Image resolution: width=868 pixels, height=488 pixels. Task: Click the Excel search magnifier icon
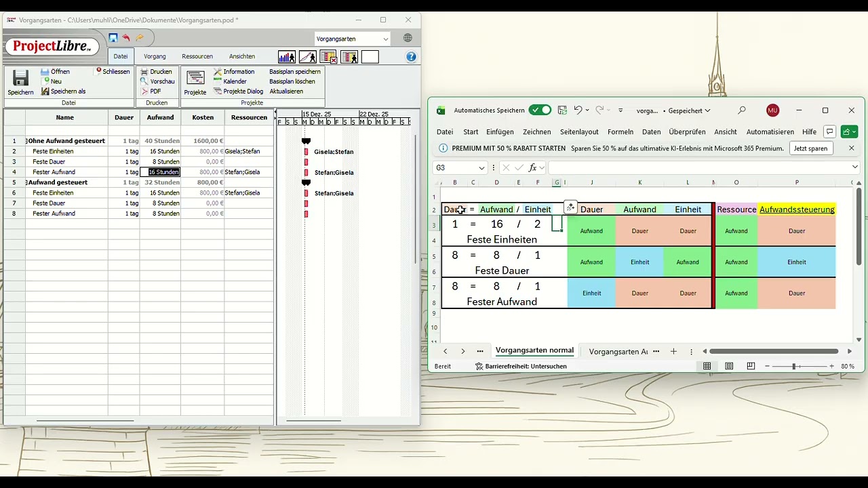[x=742, y=110]
